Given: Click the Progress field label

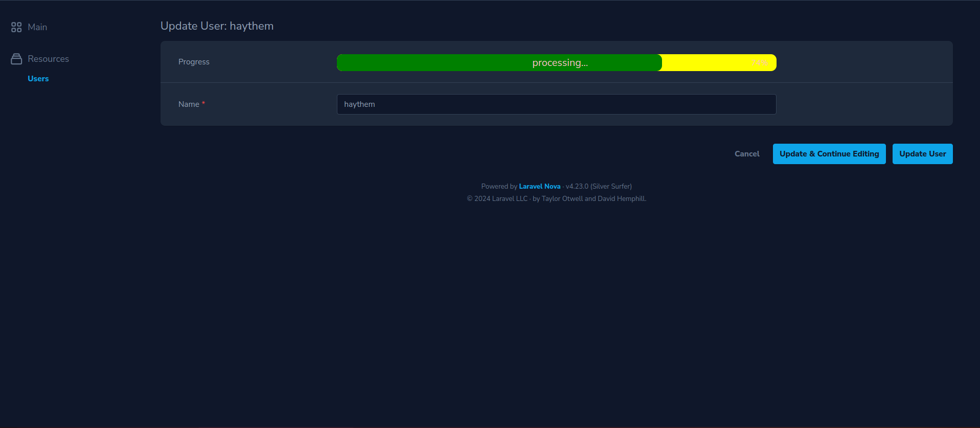Looking at the screenshot, I should tap(194, 62).
